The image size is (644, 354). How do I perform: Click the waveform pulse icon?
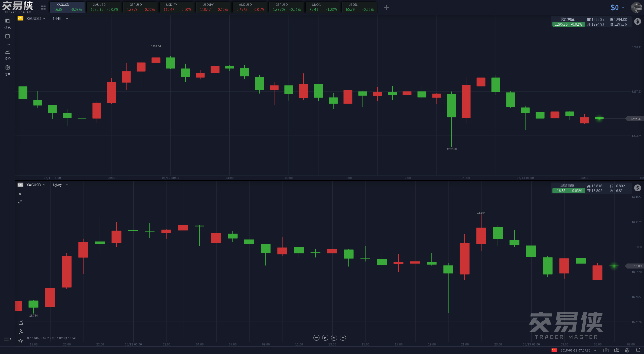21,341
